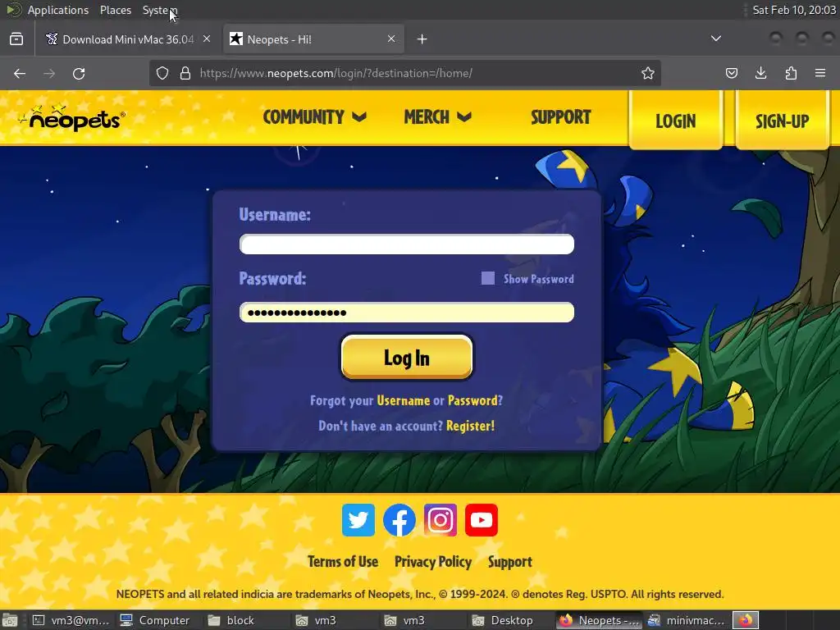Click the Log In button
This screenshot has width=840, height=630.
click(x=407, y=358)
